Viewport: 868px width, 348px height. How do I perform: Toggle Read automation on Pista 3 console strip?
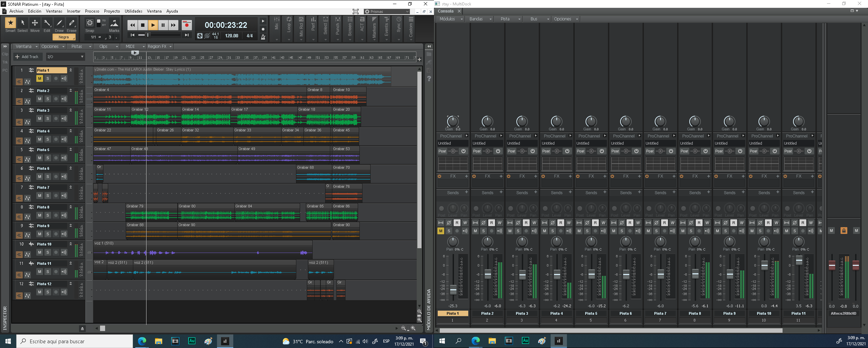coord(526,223)
